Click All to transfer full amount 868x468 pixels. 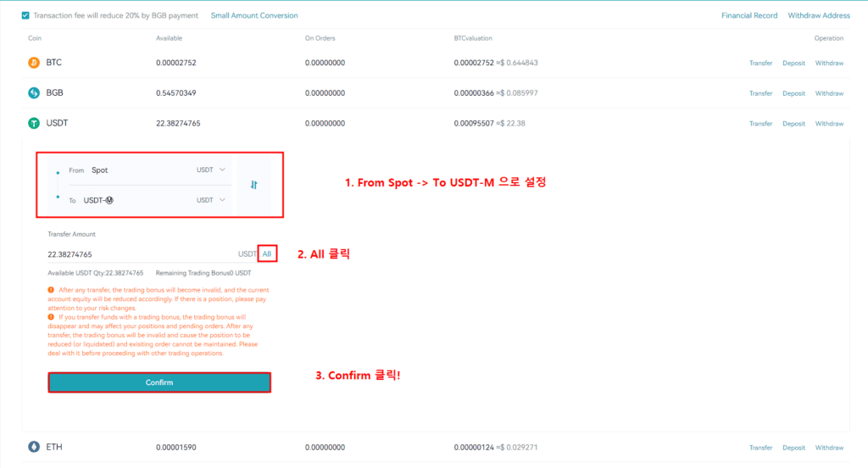pyautogui.click(x=267, y=254)
